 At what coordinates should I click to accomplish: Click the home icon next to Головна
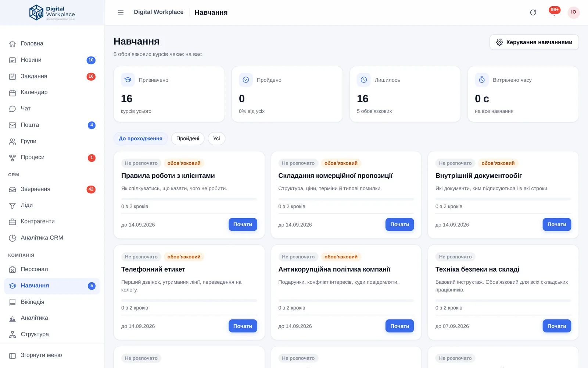click(x=12, y=44)
